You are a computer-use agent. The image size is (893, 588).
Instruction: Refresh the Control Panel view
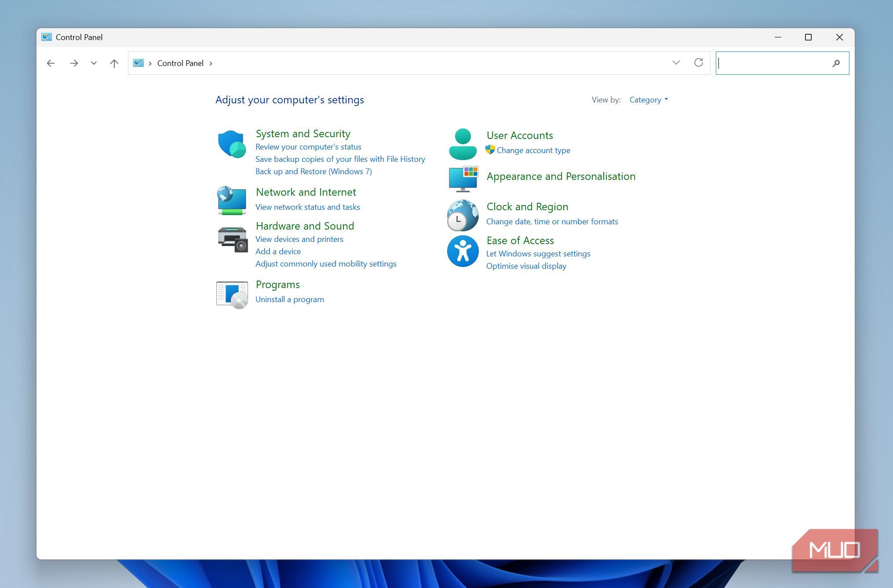(x=698, y=62)
